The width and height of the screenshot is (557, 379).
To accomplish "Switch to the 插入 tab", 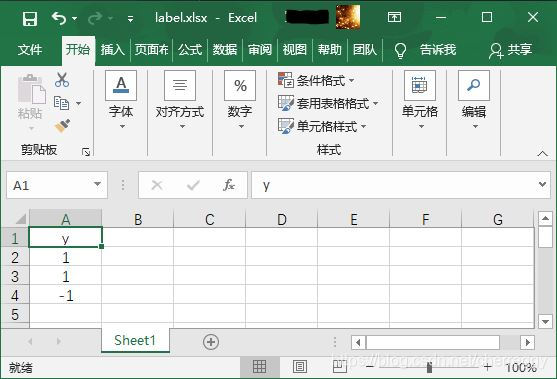I will [x=113, y=49].
